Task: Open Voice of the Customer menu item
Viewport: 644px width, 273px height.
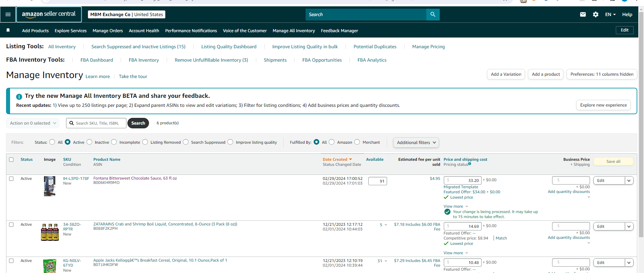Action: tap(245, 31)
